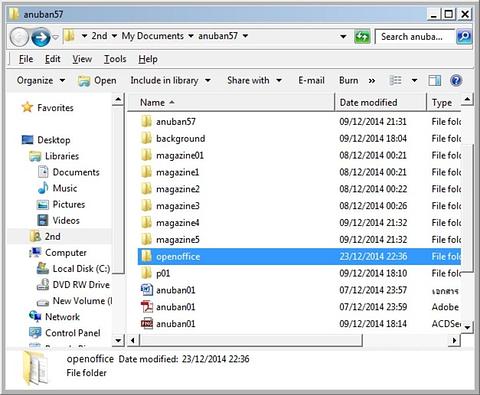Click horizontal scrollbar right arrow
The height and width of the screenshot is (395, 480).
click(x=454, y=340)
